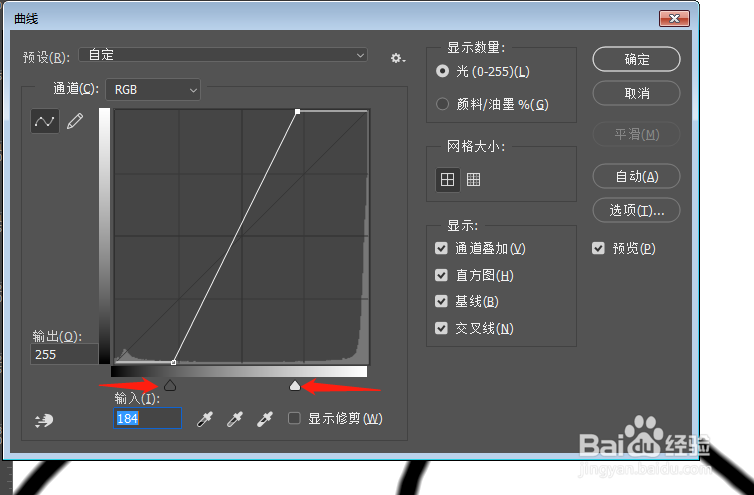Toggle the 直方图(H) checkbox
The image size is (754, 495).
click(441, 275)
